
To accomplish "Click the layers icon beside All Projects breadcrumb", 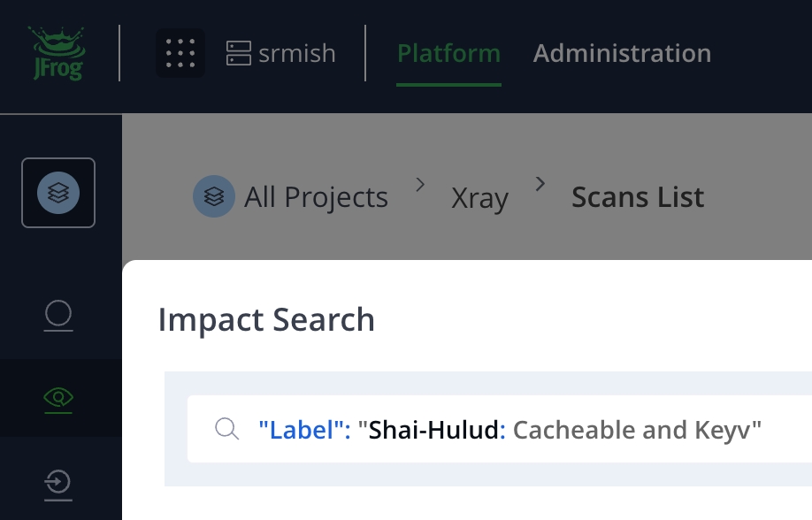I will tap(214, 196).
